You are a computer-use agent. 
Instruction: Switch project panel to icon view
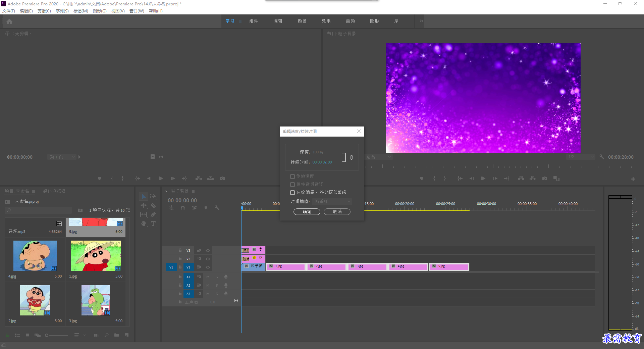click(28, 335)
